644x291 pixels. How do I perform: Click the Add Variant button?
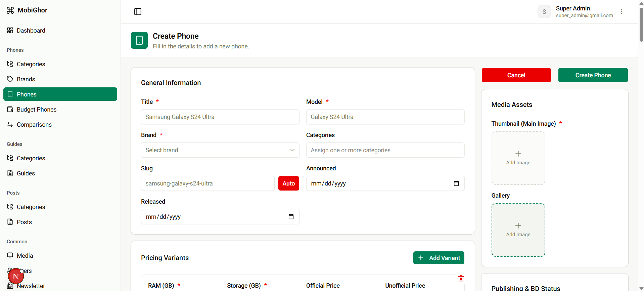click(439, 258)
